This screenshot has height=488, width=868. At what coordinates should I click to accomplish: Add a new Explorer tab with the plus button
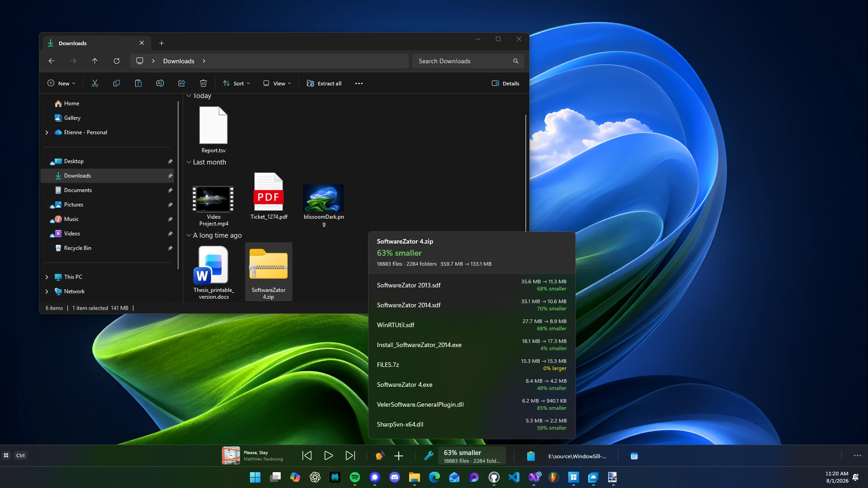tap(162, 43)
